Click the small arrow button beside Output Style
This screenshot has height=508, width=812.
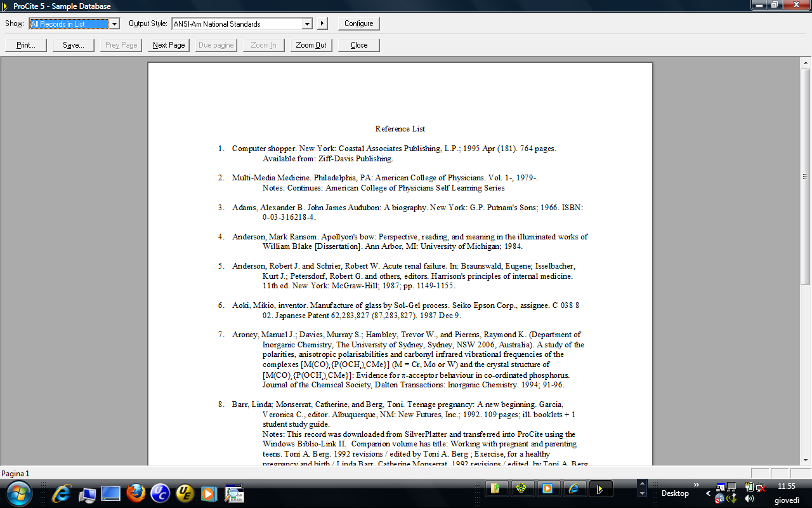click(x=322, y=24)
